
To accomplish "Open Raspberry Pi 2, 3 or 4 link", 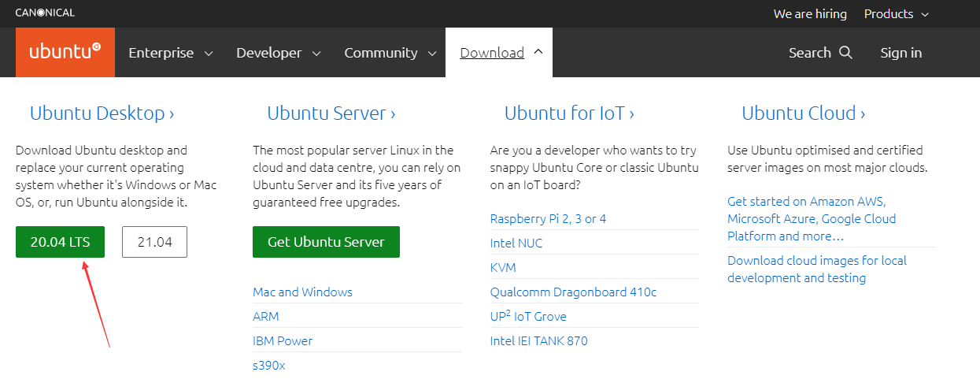I will click(548, 219).
